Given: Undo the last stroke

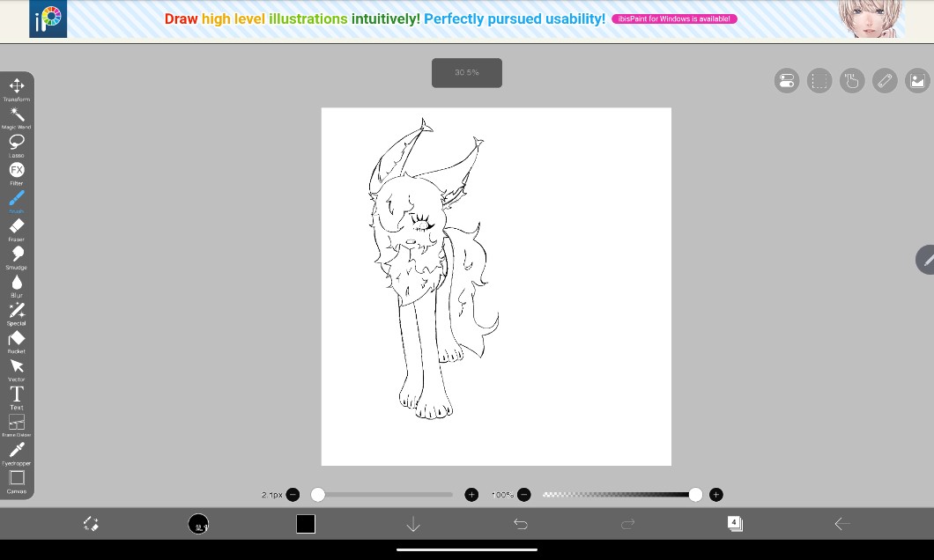Looking at the screenshot, I should click(x=521, y=524).
